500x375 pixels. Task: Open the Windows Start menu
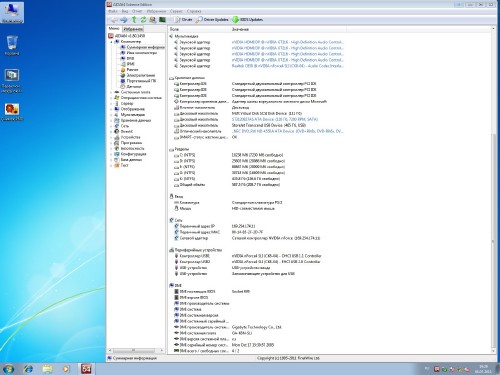point(8,369)
